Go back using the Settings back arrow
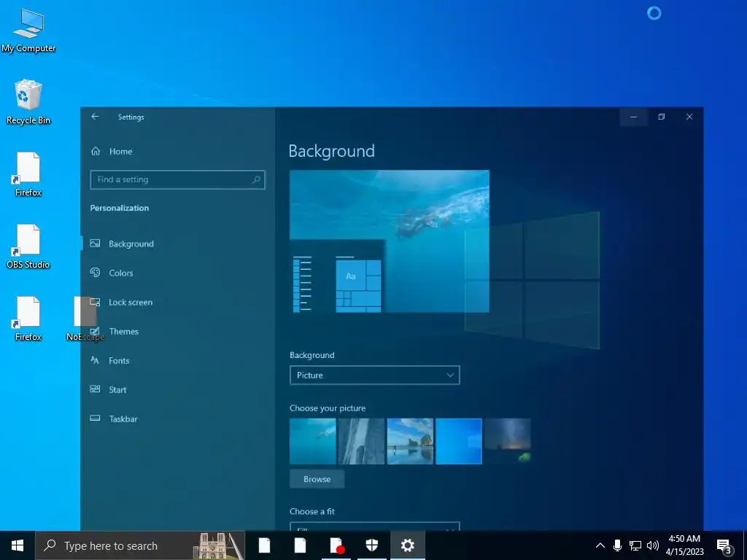 pos(95,117)
